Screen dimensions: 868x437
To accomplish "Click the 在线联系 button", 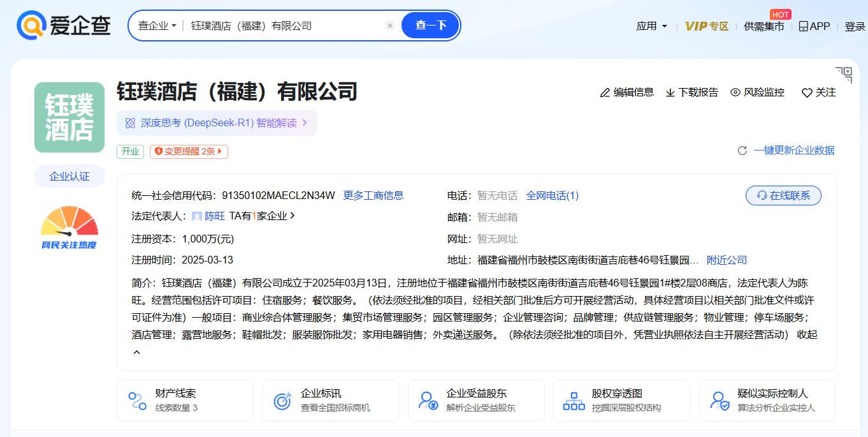I will [783, 196].
